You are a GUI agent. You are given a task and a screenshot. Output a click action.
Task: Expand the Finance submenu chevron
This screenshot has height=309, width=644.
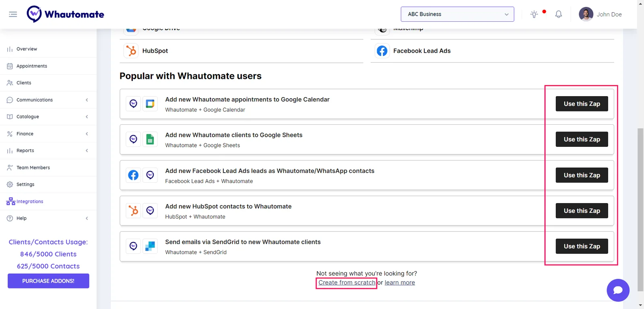click(87, 134)
